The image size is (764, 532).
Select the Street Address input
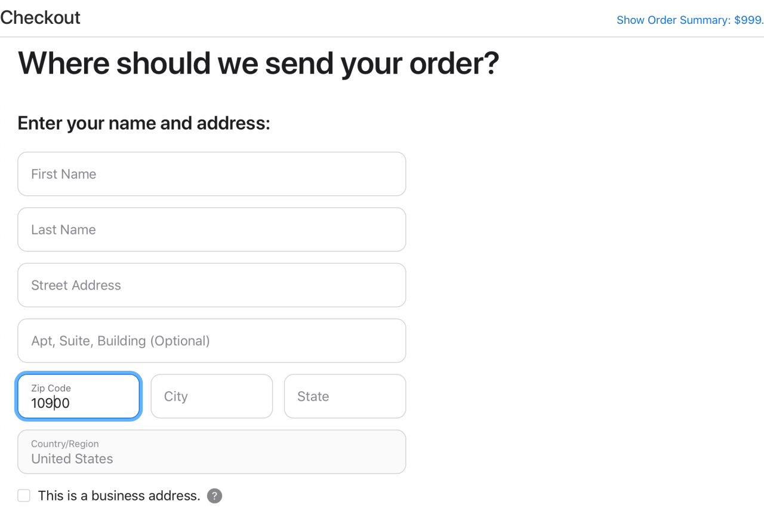point(212,285)
